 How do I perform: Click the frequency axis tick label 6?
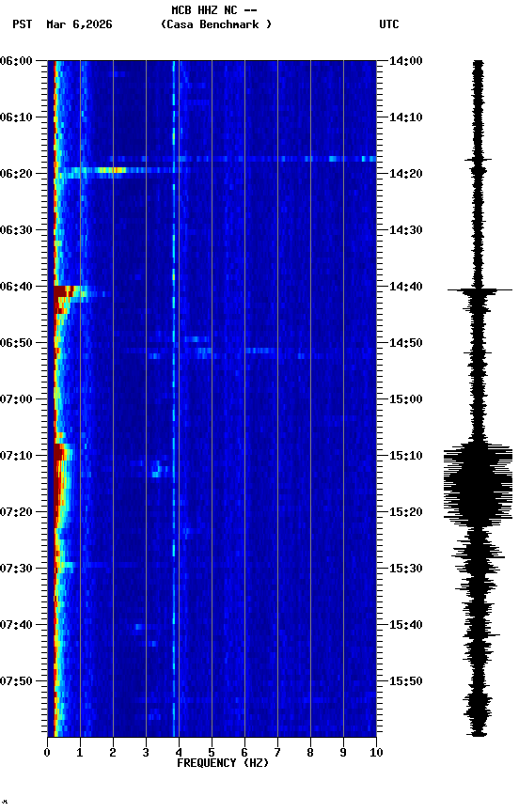point(244,753)
